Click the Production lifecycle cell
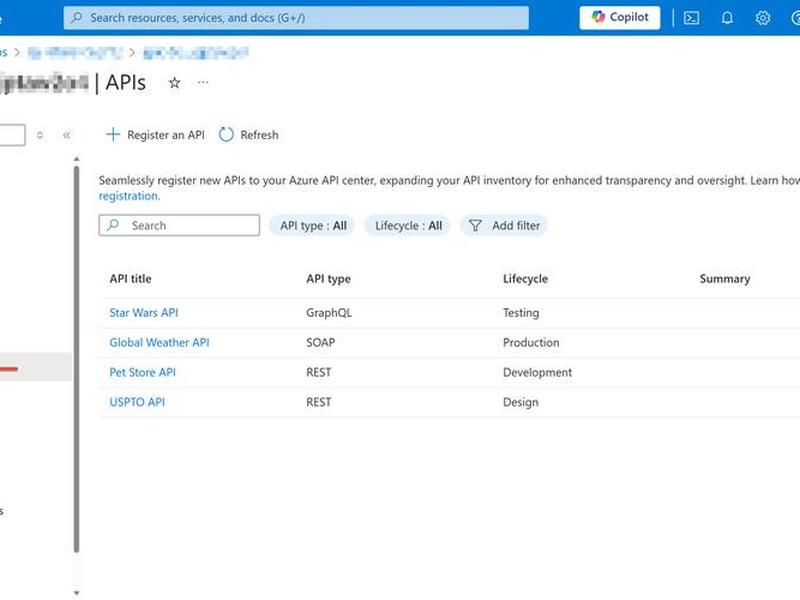 (x=531, y=342)
